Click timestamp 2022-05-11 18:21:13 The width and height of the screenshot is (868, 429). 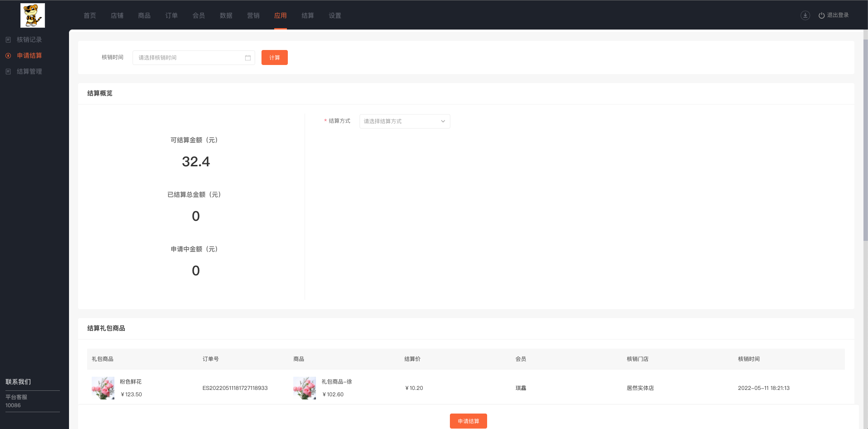(764, 388)
